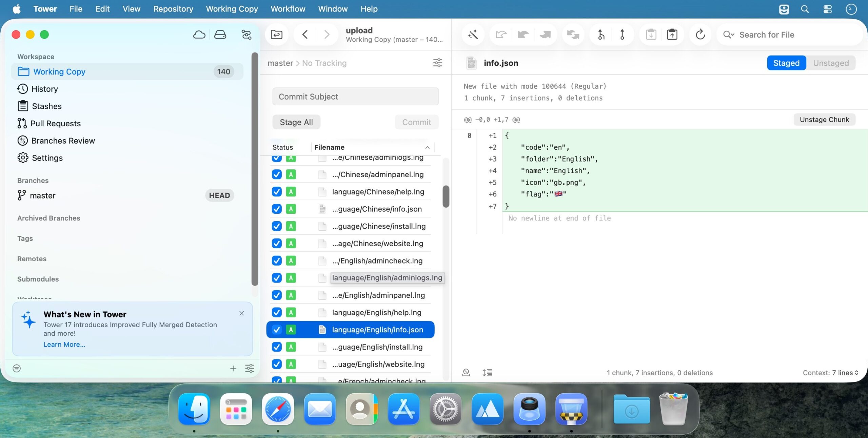This screenshot has width=868, height=438.
Task: Click the sidebar vertical scrollbar
Action: point(255,169)
